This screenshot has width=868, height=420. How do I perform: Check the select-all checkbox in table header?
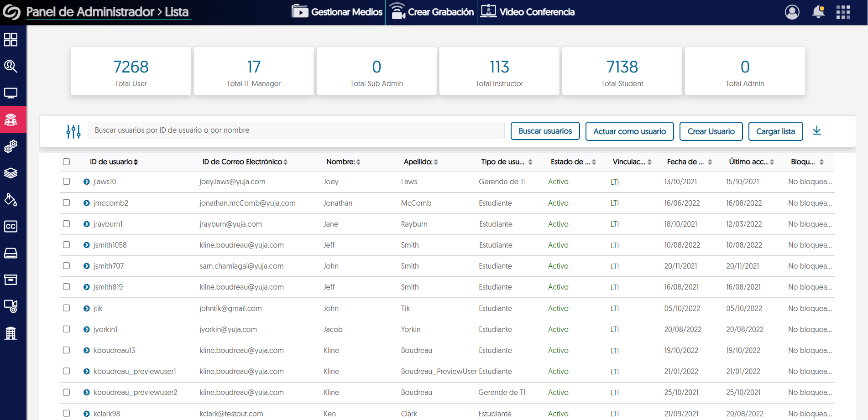pyautogui.click(x=67, y=162)
